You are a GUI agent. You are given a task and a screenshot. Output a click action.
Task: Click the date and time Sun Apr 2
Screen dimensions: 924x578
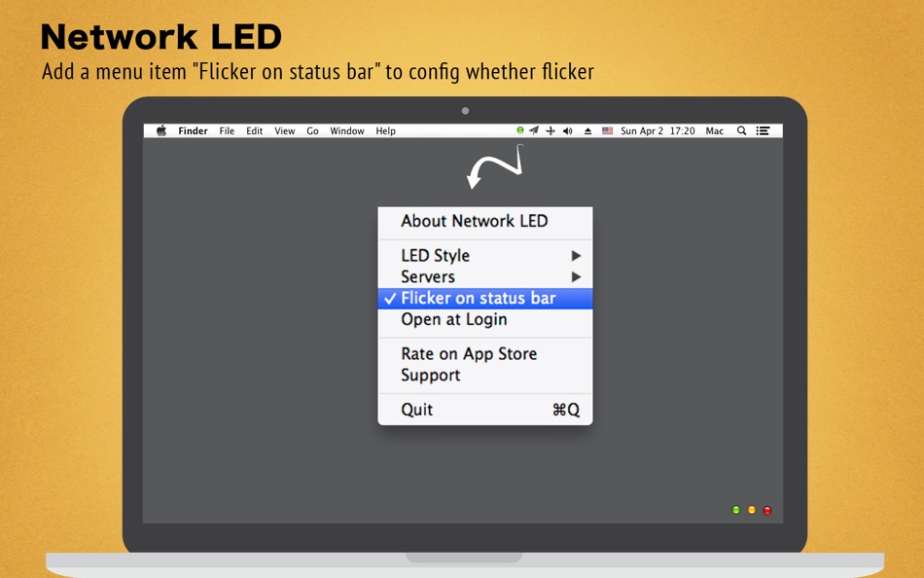coord(657,131)
